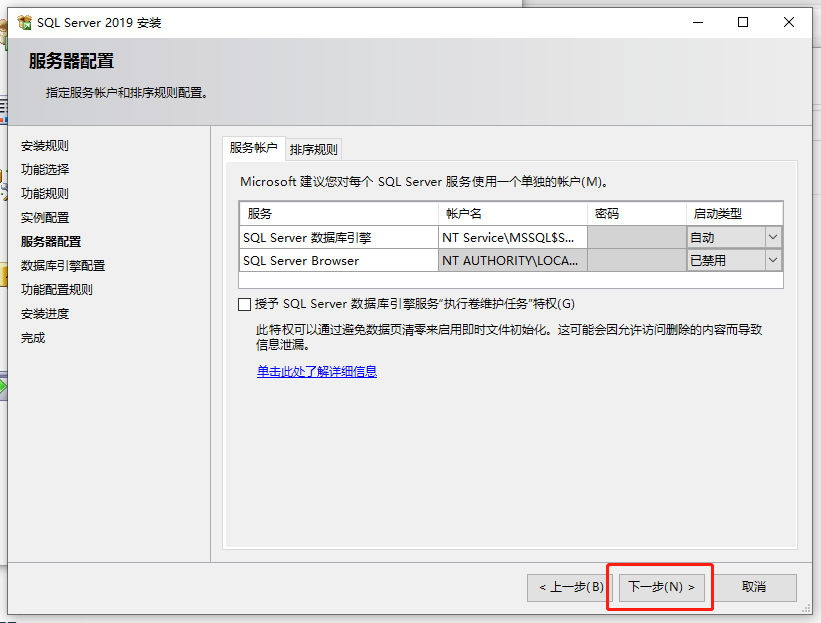Click the 取消 button
The image size is (821, 623).
click(x=753, y=587)
